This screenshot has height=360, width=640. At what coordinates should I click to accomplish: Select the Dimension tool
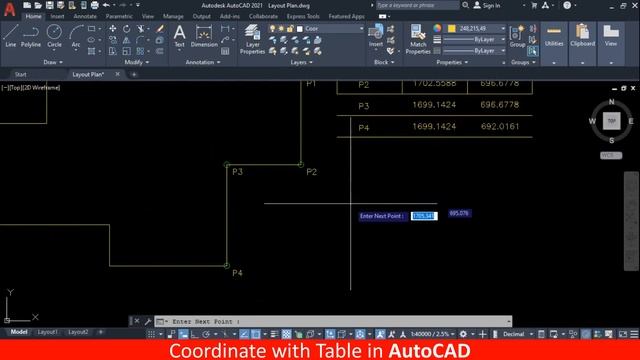click(204, 36)
